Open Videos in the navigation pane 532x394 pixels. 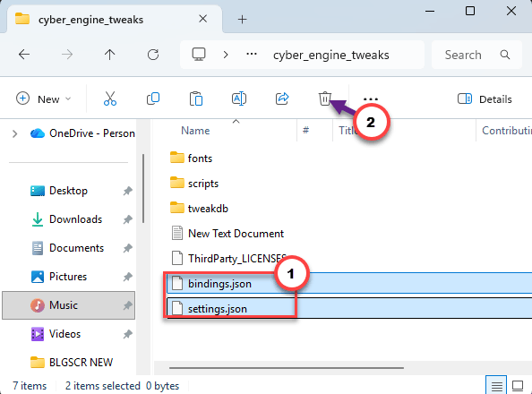pos(65,334)
